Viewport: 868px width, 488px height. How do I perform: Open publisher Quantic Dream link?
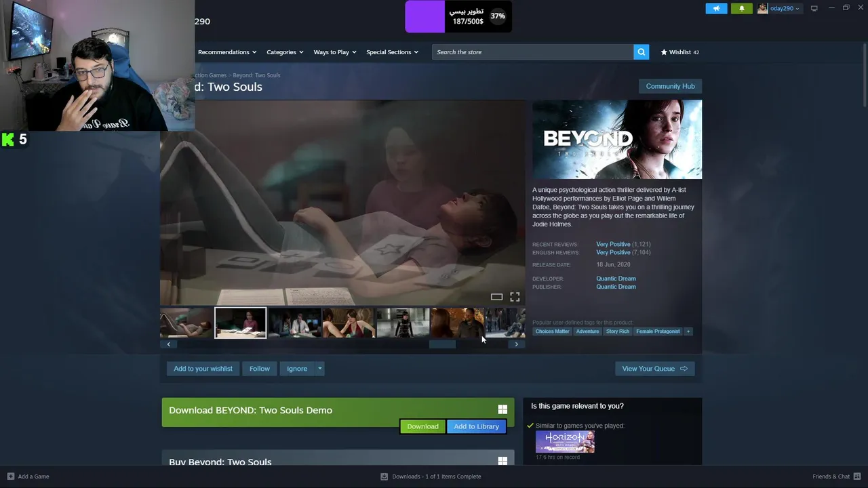616,287
